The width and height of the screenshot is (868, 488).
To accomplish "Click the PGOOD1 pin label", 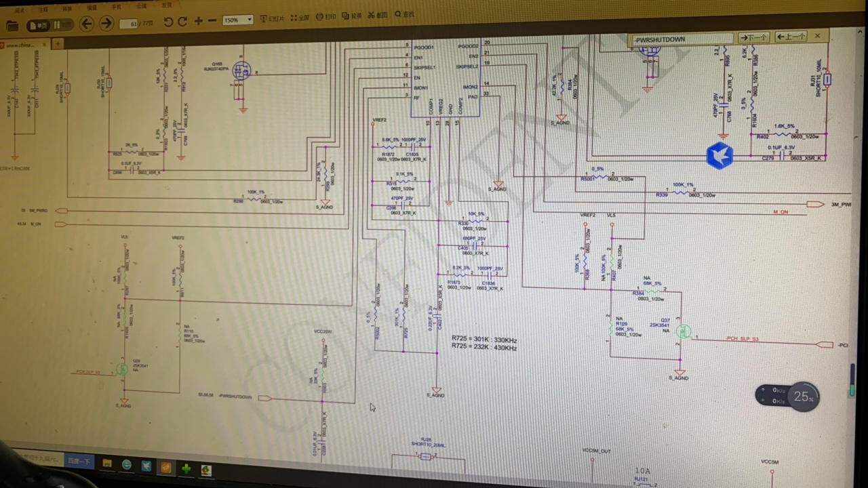I will (424, 47).
